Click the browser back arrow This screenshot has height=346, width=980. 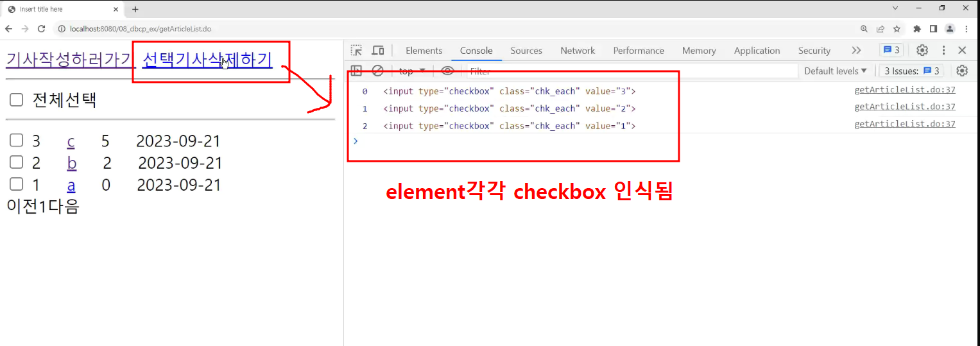tap(9, 29)
